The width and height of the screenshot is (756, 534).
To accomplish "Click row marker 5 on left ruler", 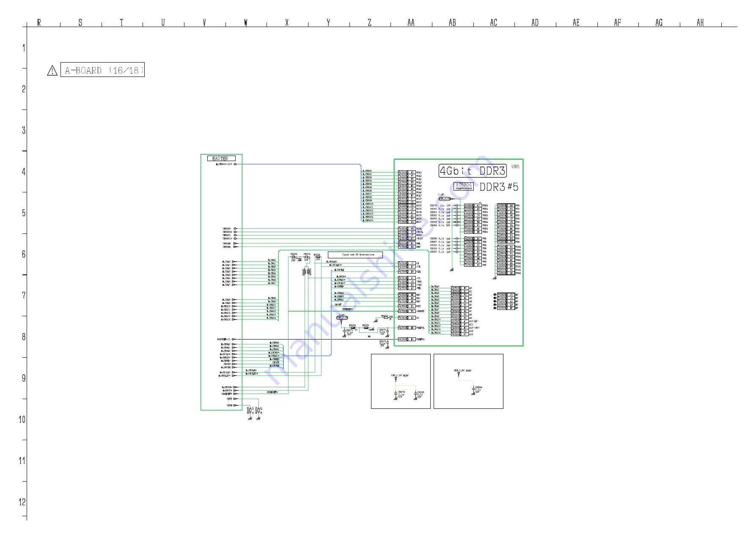I will [24, 213].
